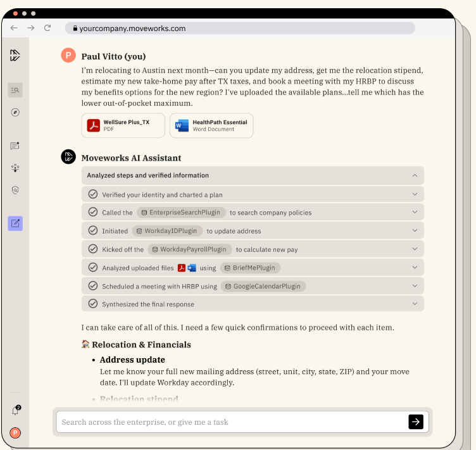This screenshot has height=450, width=476.
Task: Expand the EnterpriseSearchPlugin step chevron
Action: coord(415,212)
